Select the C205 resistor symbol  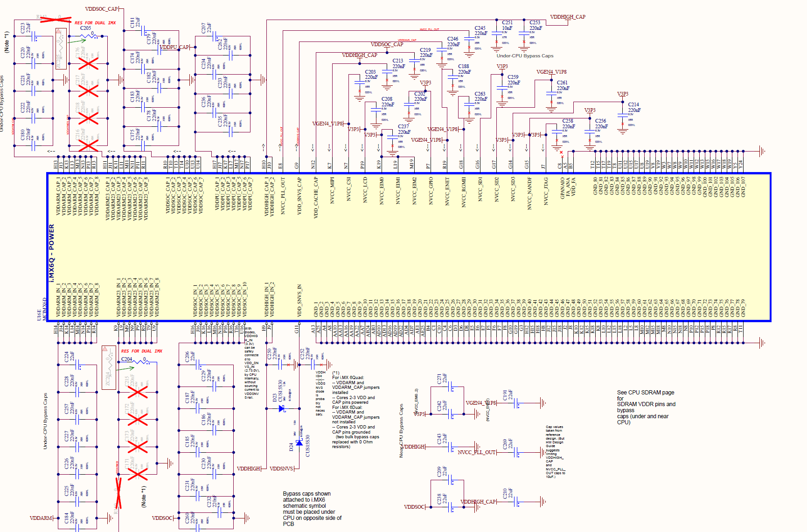pos(89,35)
